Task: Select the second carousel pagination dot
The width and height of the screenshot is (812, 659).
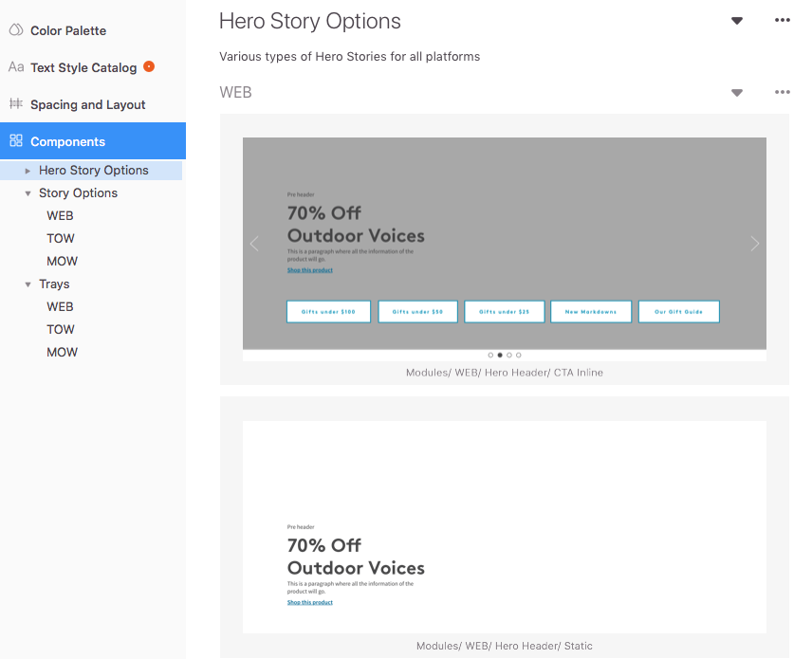Action: [500, 355]
